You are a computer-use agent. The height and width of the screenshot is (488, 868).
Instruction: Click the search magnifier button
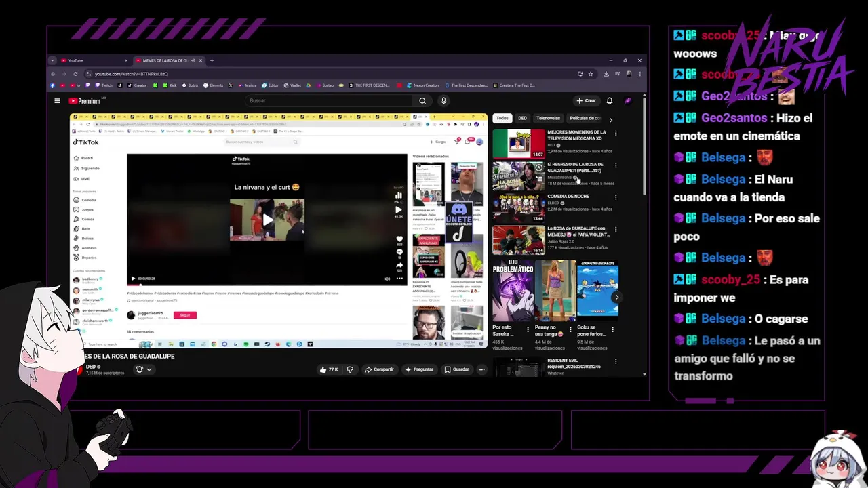pyautogui.click(x=422, y=101)
